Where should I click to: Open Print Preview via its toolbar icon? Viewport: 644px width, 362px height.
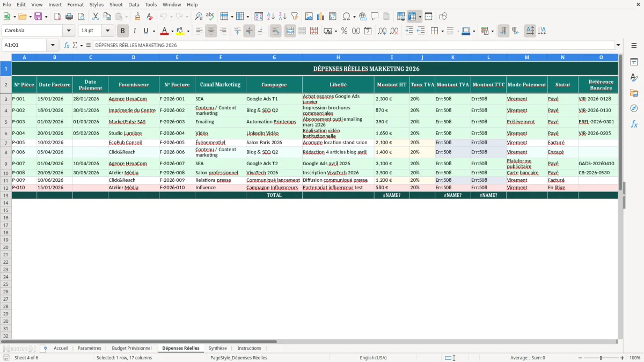[x=81, y=17]
